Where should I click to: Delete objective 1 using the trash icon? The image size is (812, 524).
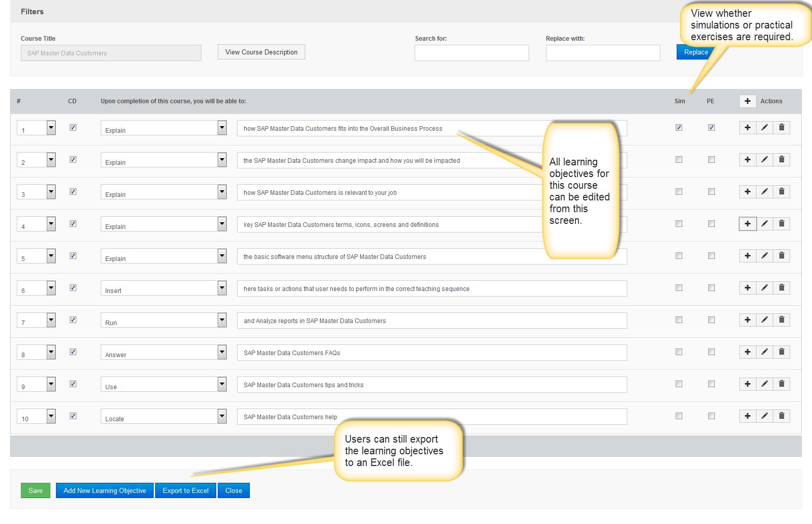point(781,128)
